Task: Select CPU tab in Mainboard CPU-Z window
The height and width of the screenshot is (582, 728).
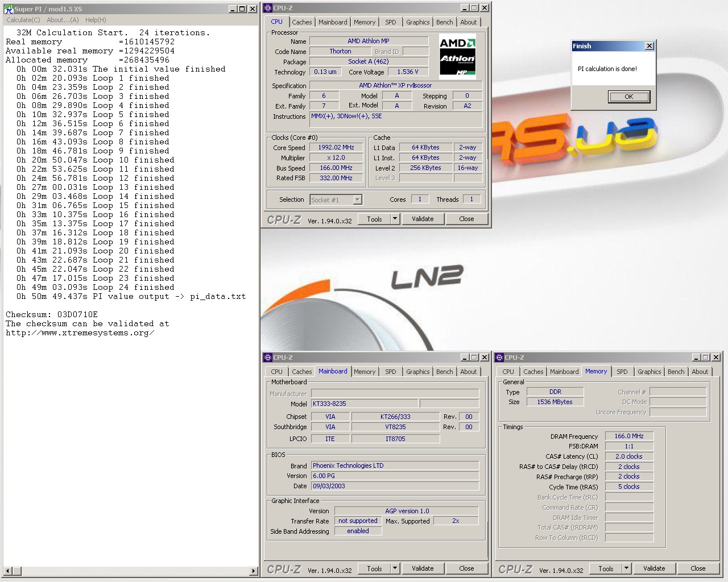Action: 276,372
